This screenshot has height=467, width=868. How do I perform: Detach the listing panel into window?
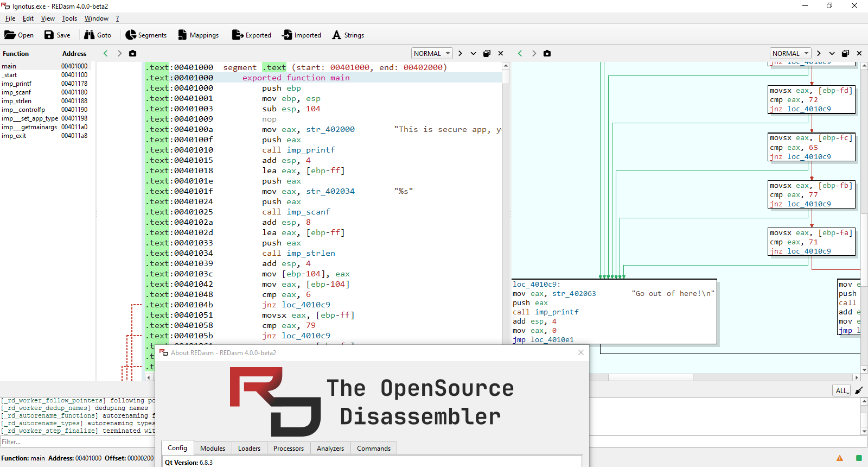[487, 53]
